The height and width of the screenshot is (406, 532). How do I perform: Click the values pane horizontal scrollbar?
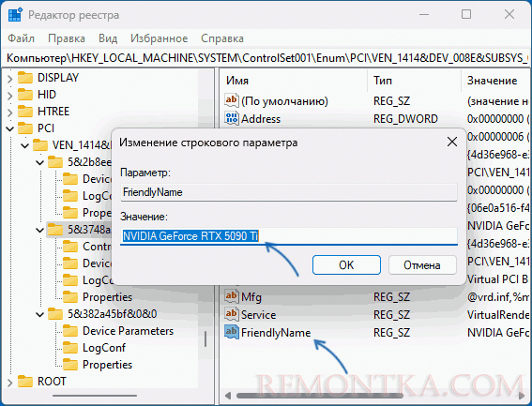pos(320,396)
